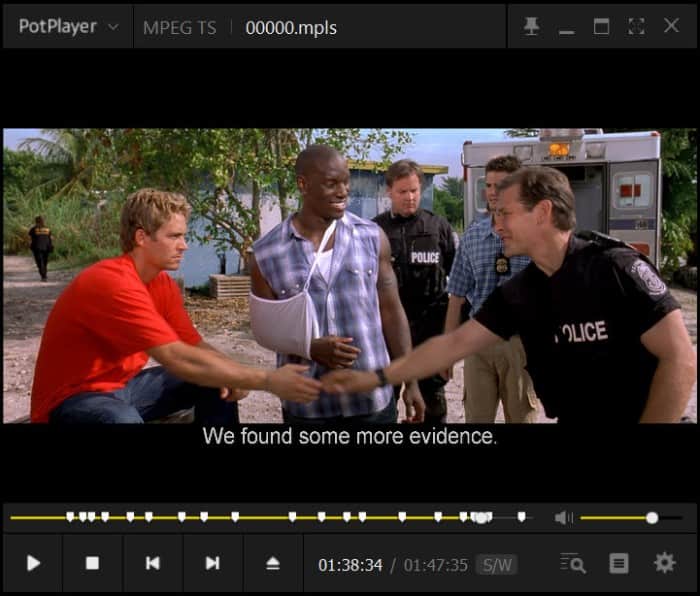Screen dimensions: 700x596
Task: Maximize the player window
Action: [601, 27]
